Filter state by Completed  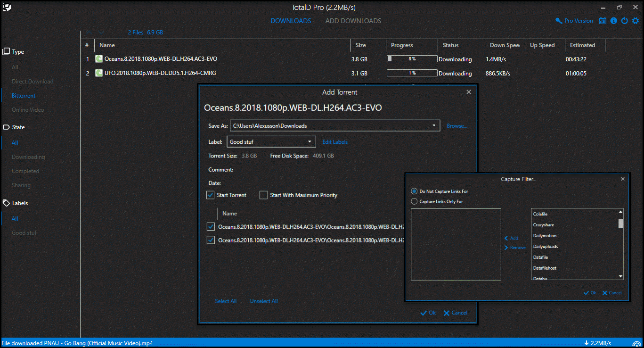25,171
